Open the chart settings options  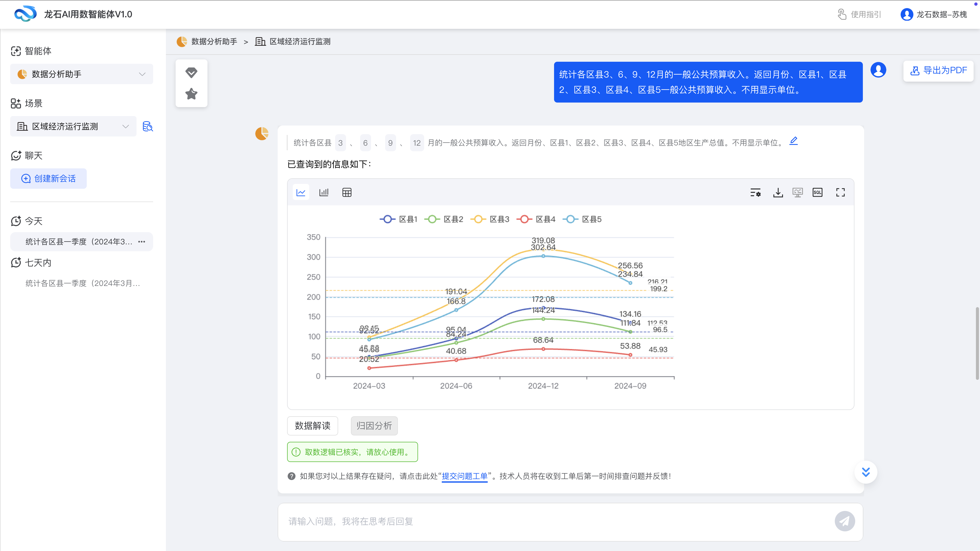pyautogui.click(x=755, y=192)
